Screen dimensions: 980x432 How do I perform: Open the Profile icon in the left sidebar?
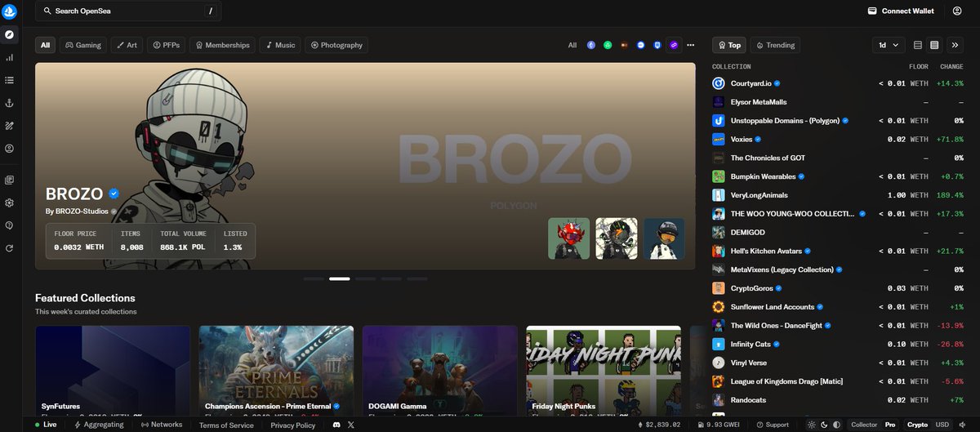pyautogui.click(x=10, y=149)
